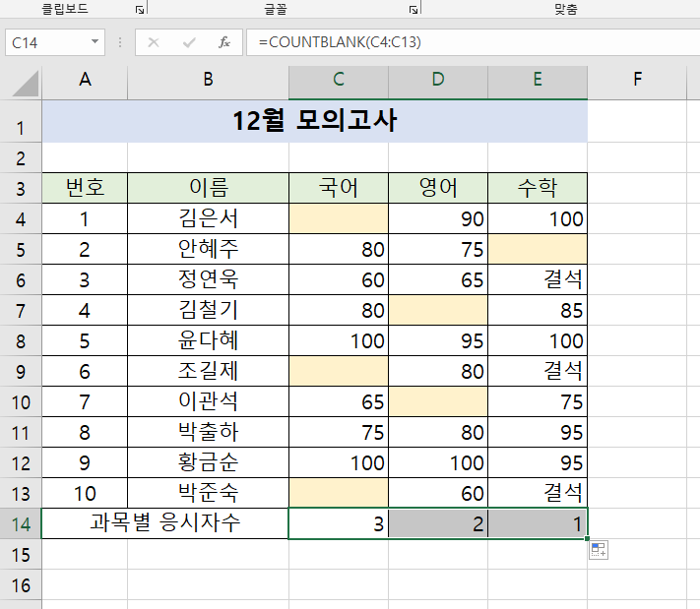Select column A header
The image size is (700, 609).
pyautogui.click(x=85, y=80)
